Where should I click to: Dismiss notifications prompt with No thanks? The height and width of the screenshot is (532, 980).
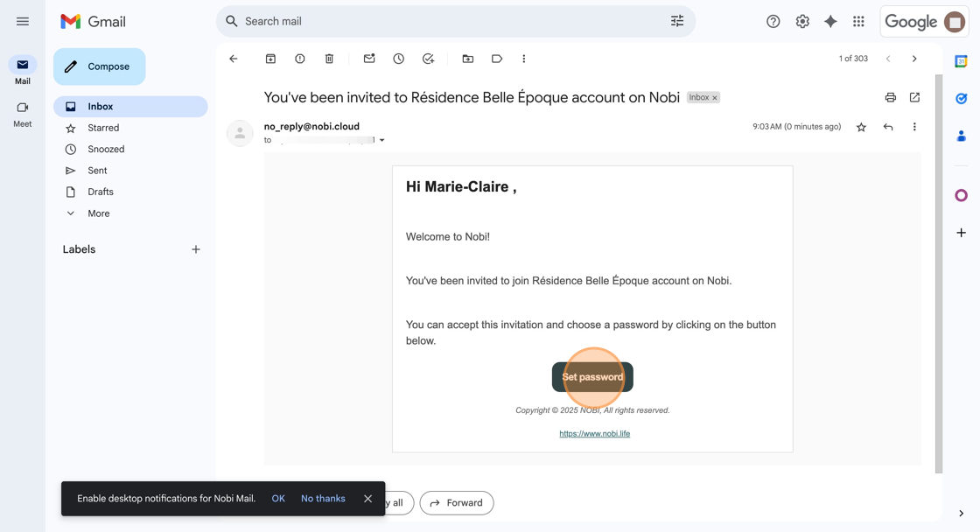click(x=323, y=499)
